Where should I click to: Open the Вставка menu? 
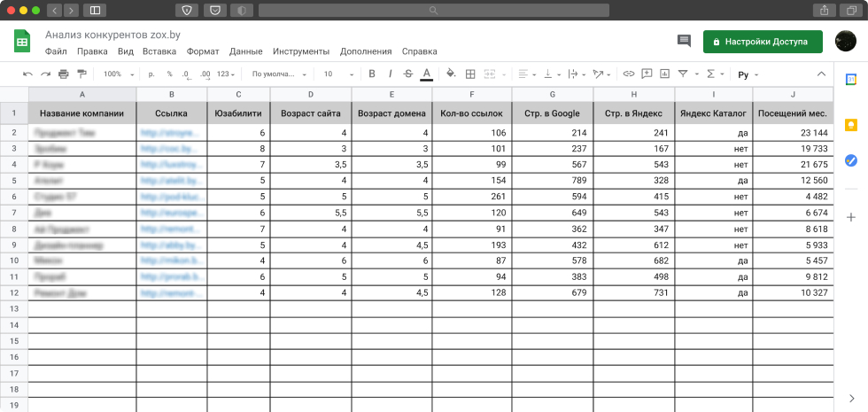(x=159, y=51)
